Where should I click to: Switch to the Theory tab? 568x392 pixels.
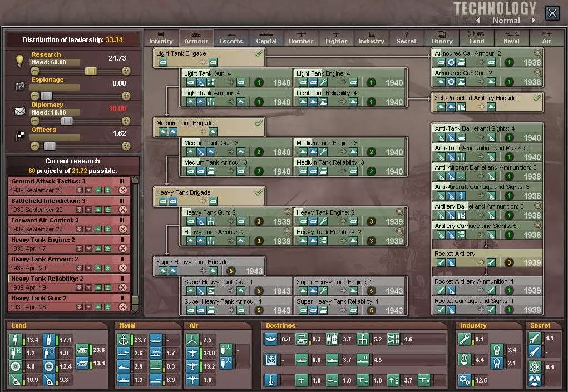[x=442, y=38]
